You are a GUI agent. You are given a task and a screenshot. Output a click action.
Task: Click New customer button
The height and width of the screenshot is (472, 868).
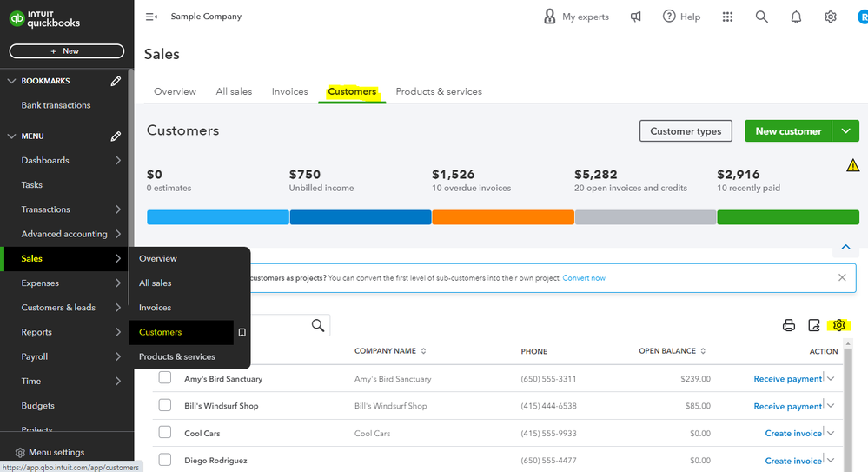pyautogui.click(x=788, y=130)
